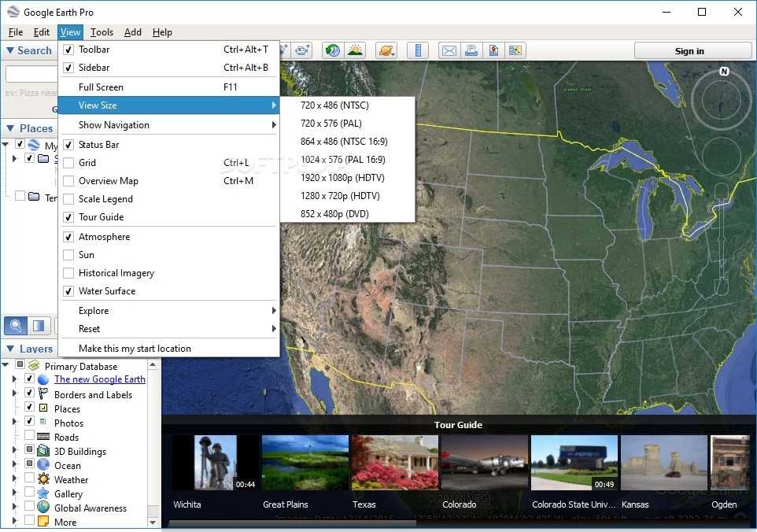The height and width of the screenshot is (532, 757).
Task: Open the Show Navigation submenu
Action: [168, 125]
